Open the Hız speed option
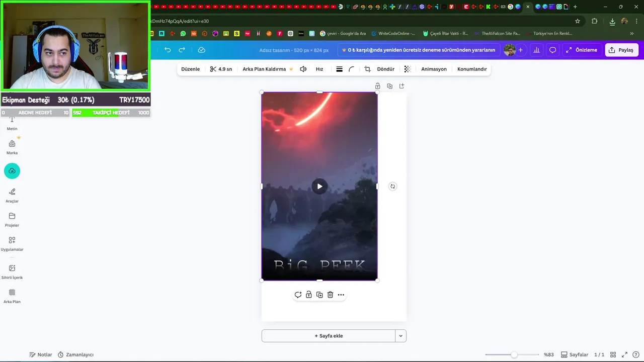Viewport: 644px width, 362px height. (319, 69)
